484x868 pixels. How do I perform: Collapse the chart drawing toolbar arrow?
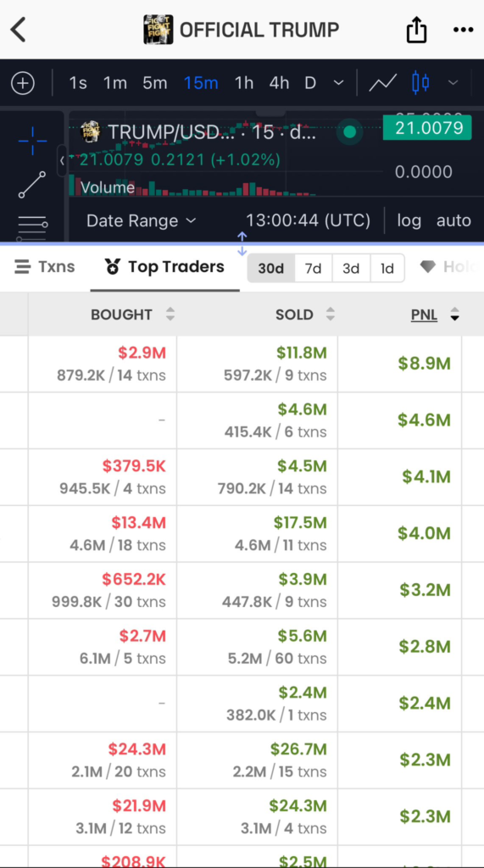[62, 160]
